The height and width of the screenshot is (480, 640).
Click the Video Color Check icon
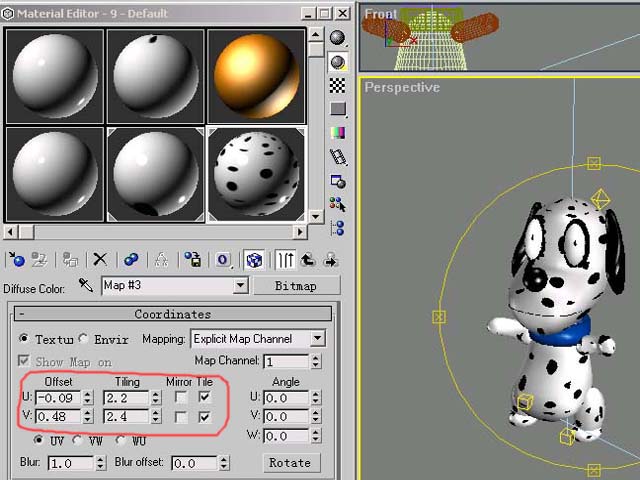point(338,133)
